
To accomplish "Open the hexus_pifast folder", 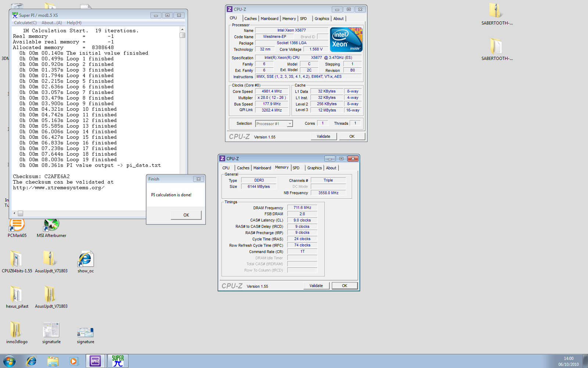I will [17, 297].
